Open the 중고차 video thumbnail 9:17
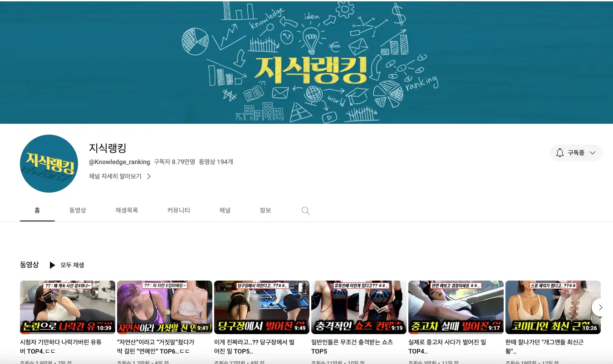 (456, 307)
